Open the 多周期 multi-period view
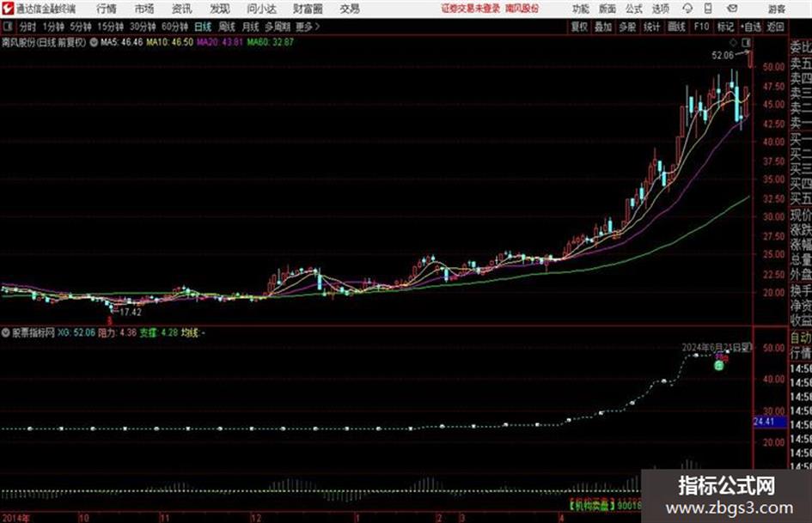The image size is (812, 523). point(278,27)
